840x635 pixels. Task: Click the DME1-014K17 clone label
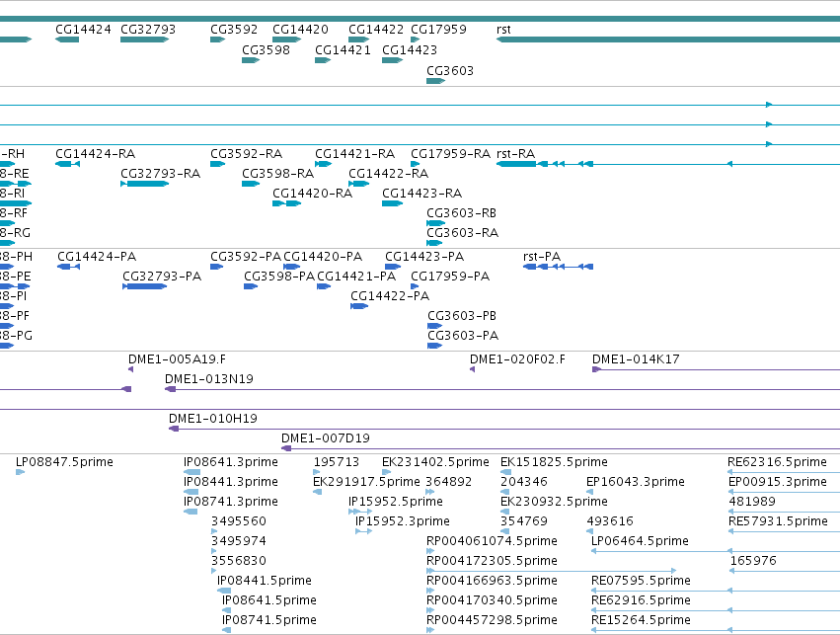(x=636, y=359)
